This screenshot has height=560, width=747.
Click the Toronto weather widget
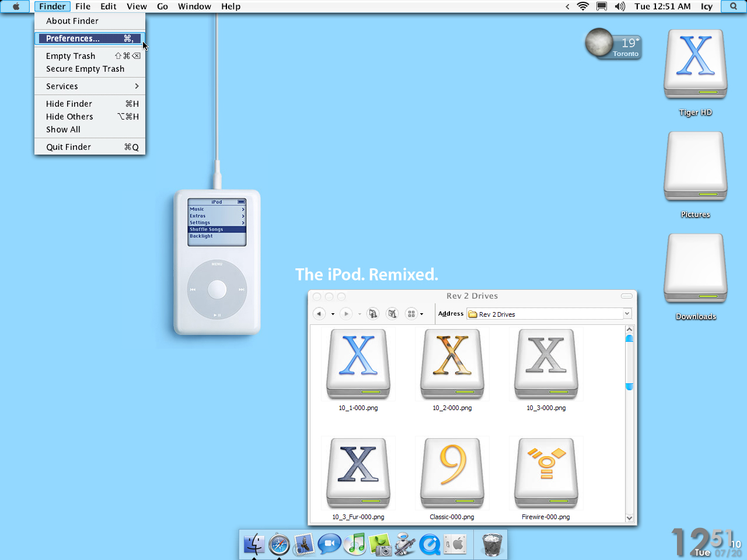coord(613,44)
